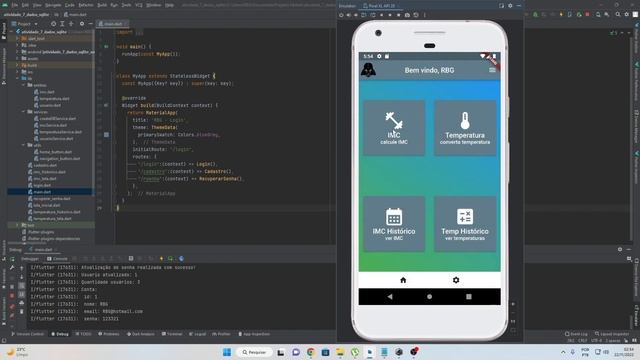
Task: Expand the build folder in project tree
Action: (x=18, y=65)
